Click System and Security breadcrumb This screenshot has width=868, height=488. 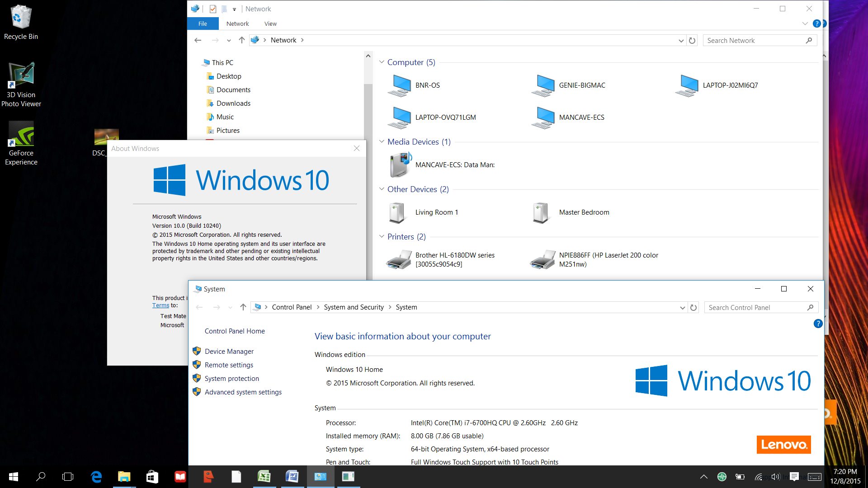(x=354, y=307)
